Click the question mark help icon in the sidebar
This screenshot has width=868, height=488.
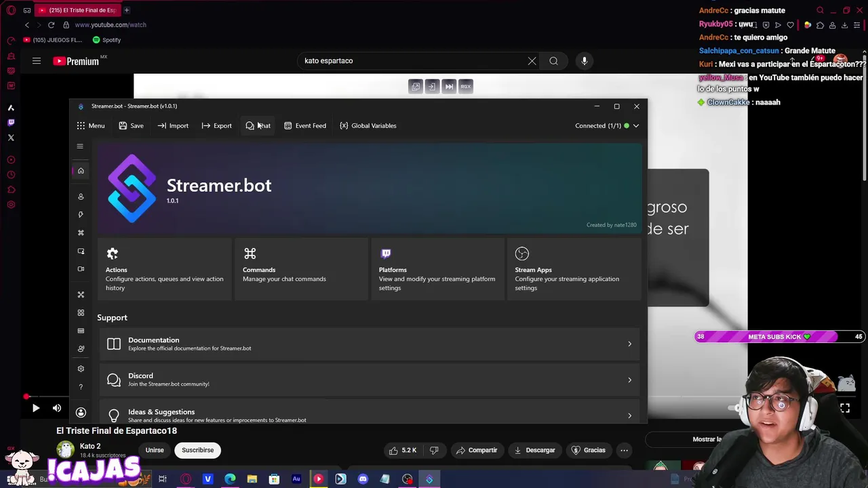point(81,387)
